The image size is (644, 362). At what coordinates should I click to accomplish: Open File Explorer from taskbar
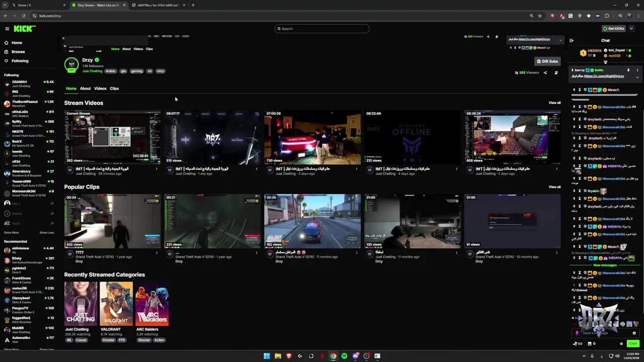(278, 356)
